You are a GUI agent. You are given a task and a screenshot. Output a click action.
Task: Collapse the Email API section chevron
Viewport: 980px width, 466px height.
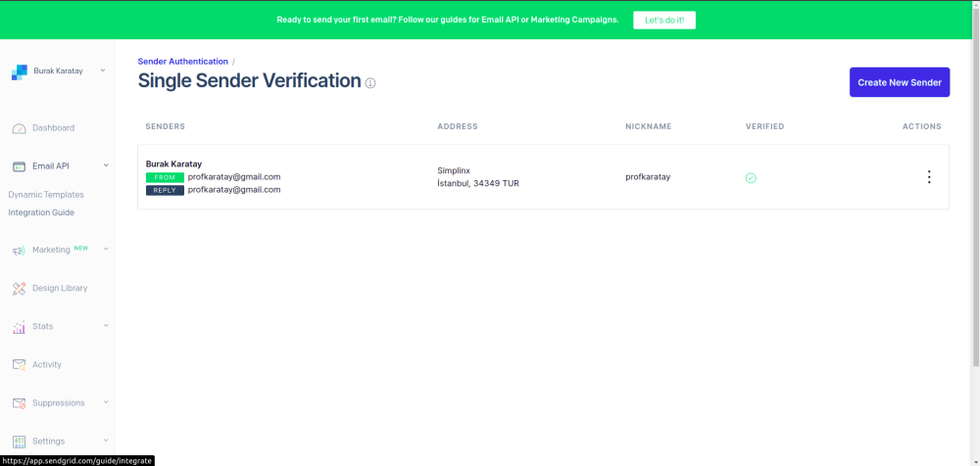[106, 165]
